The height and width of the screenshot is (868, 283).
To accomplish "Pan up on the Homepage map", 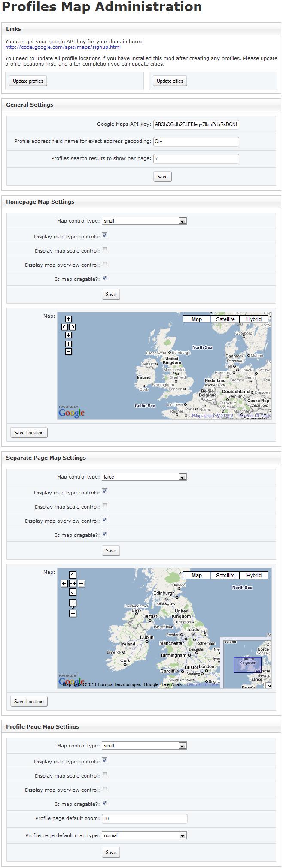I will pyautogui.click(x=68, y=319).
